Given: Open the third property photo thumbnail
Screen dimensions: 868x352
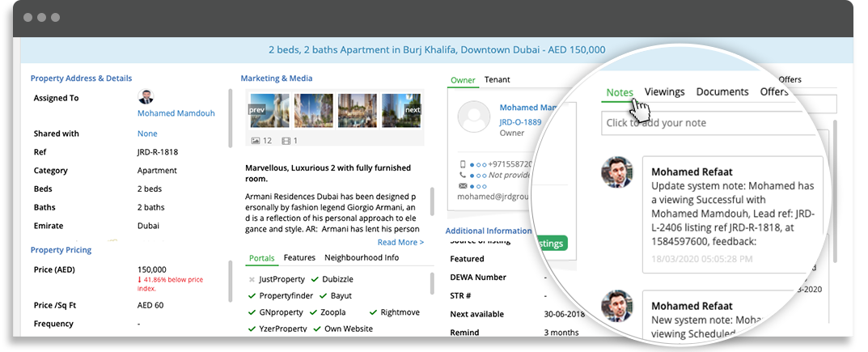Looking at the screenshot, I should pyautogui.click(x=358, y=111).
